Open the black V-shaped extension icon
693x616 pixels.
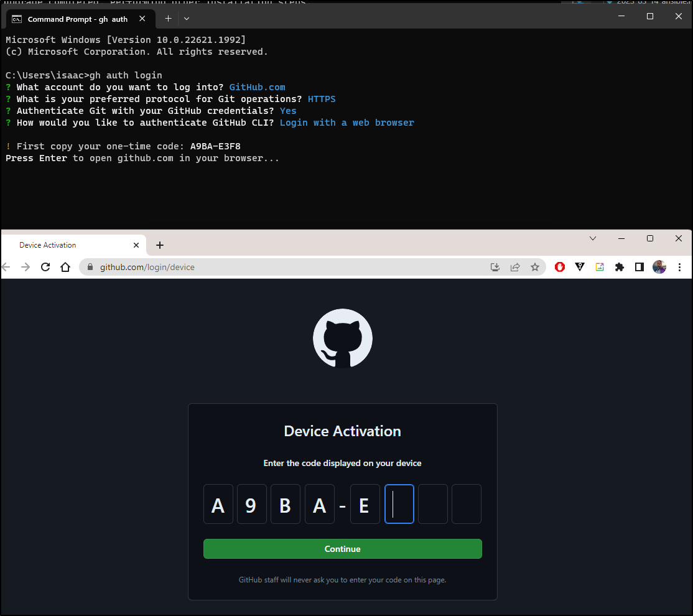click(579, 267)
